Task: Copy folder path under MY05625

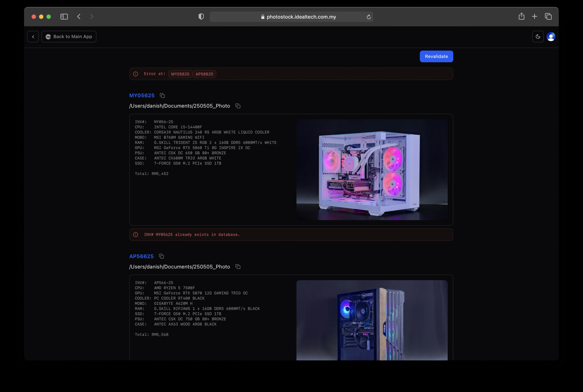Action: 238,106
